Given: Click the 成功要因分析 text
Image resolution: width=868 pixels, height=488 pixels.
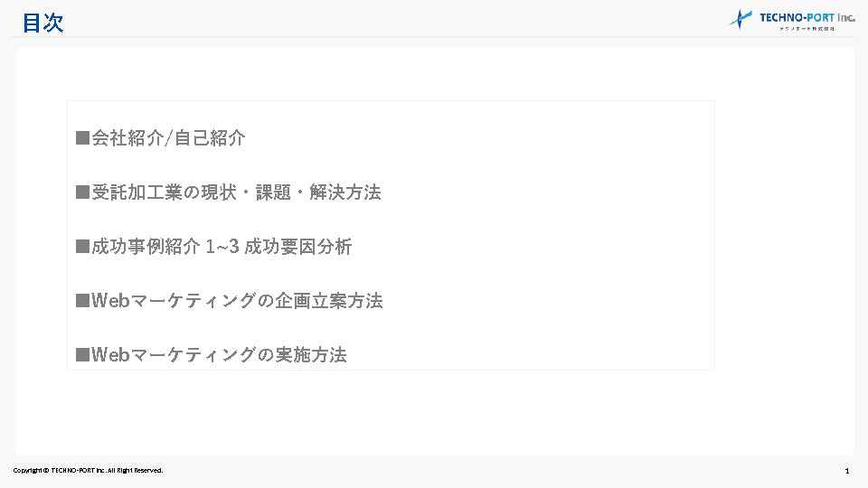Looking at the screenshot, I should (x=298, y=247).
